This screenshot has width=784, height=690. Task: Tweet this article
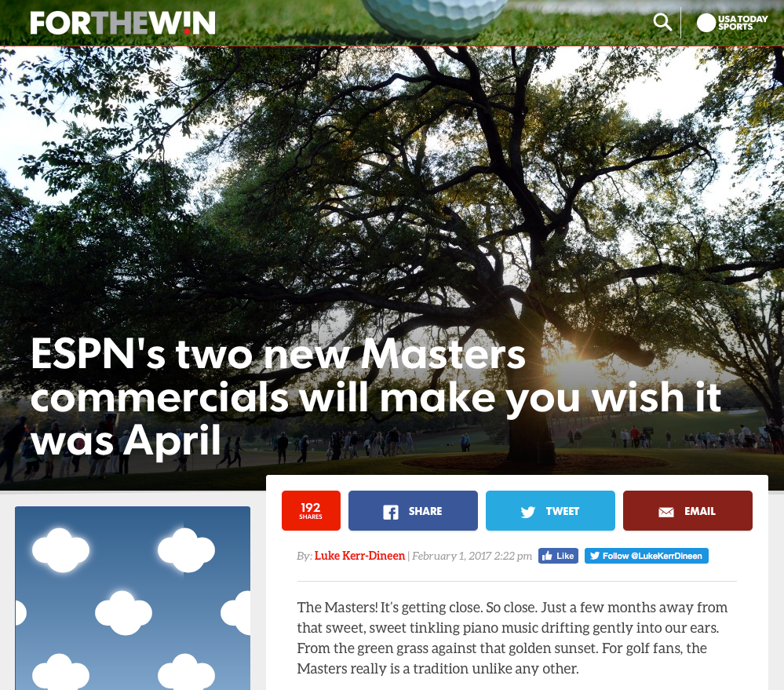click(550, 510)
